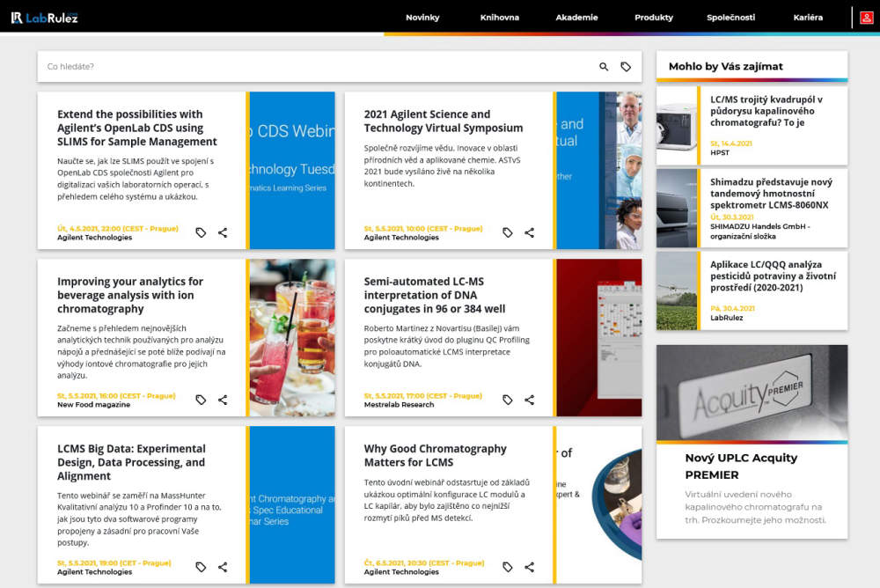Share the LCMS Big Data webinar
Viewport: 880px width, 588px height.
223,567
